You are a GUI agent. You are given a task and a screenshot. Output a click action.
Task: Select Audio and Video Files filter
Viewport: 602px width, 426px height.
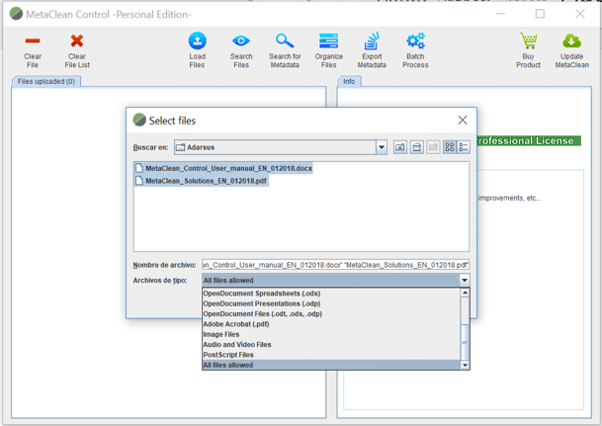[x=243, y=344]
